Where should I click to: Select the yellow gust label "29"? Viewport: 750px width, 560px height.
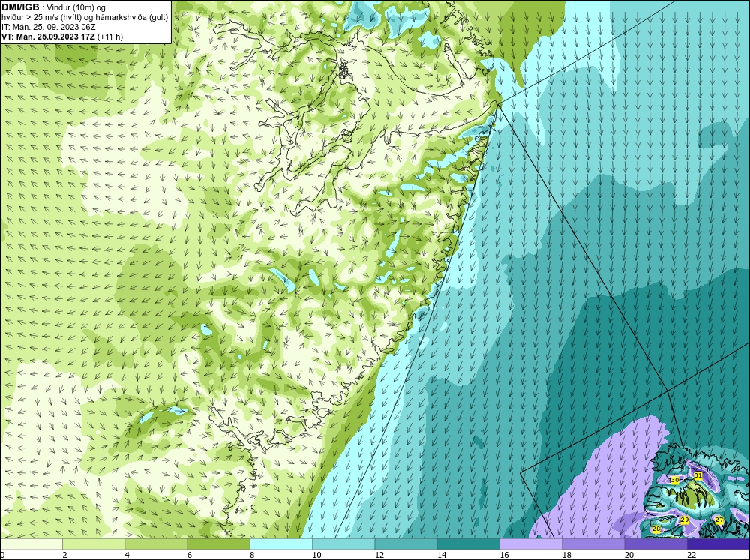(685, 520)
